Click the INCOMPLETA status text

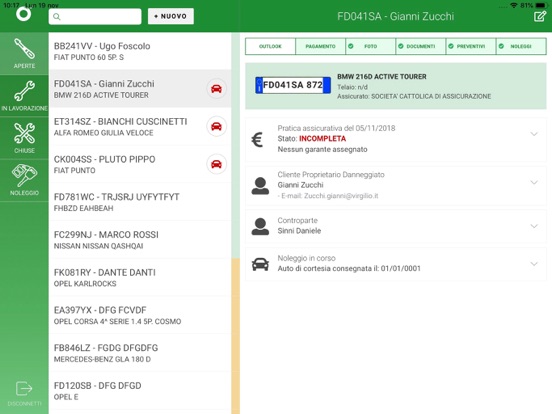(322, 139)
